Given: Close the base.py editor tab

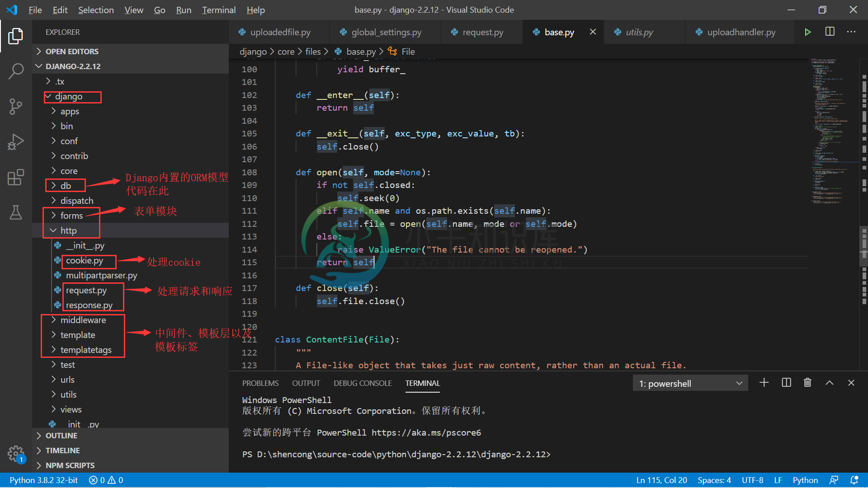Looking at the screenshot, I should click(593, 32).
